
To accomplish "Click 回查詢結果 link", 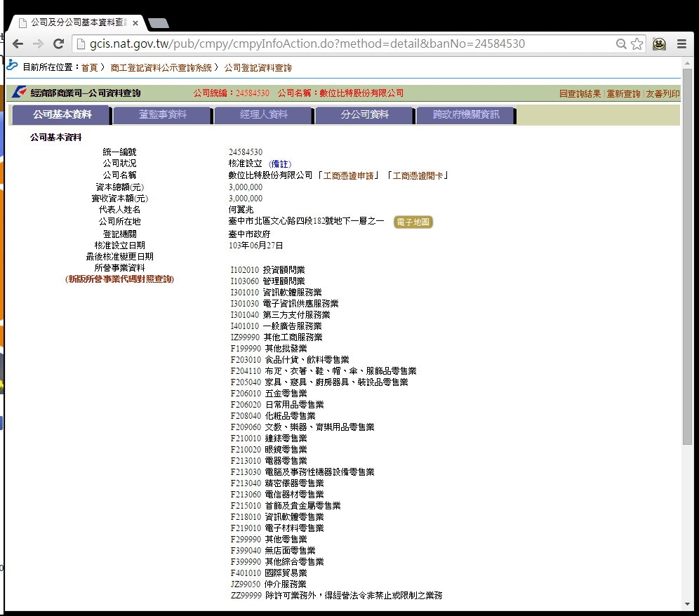I will click(x=580, y=93).
